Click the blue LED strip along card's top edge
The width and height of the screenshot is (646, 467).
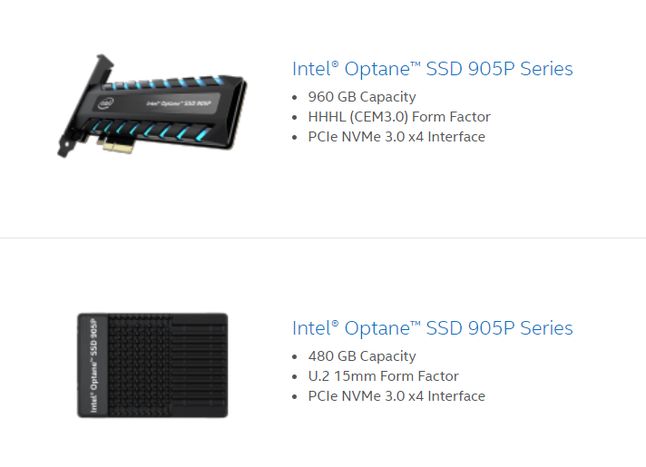pyautogui.click(x=173, y=82)
